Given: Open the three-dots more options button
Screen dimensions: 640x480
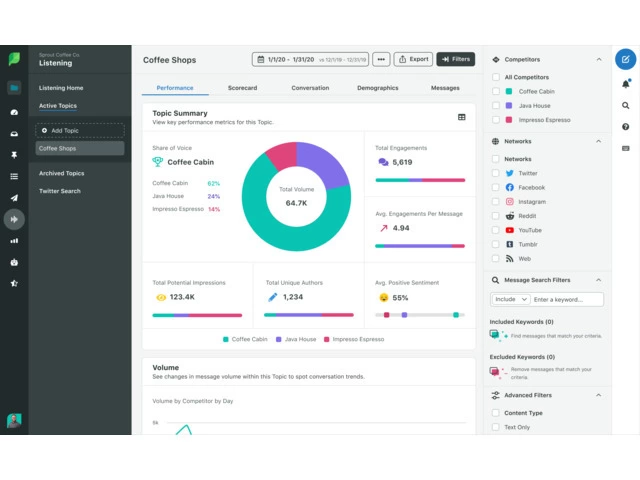Looking at the screenshot, I should (x=381, y=59).
